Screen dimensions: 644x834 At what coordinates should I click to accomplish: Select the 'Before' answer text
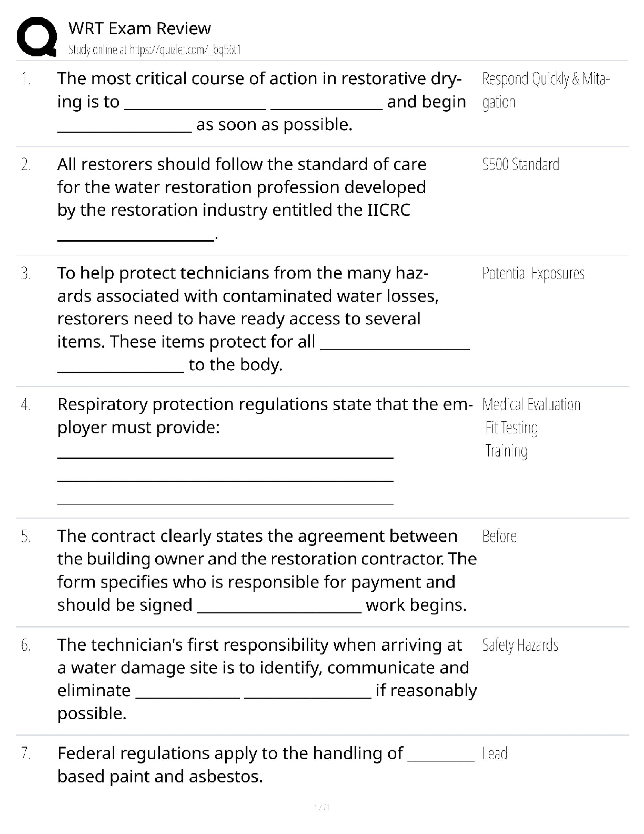(499, 537)
